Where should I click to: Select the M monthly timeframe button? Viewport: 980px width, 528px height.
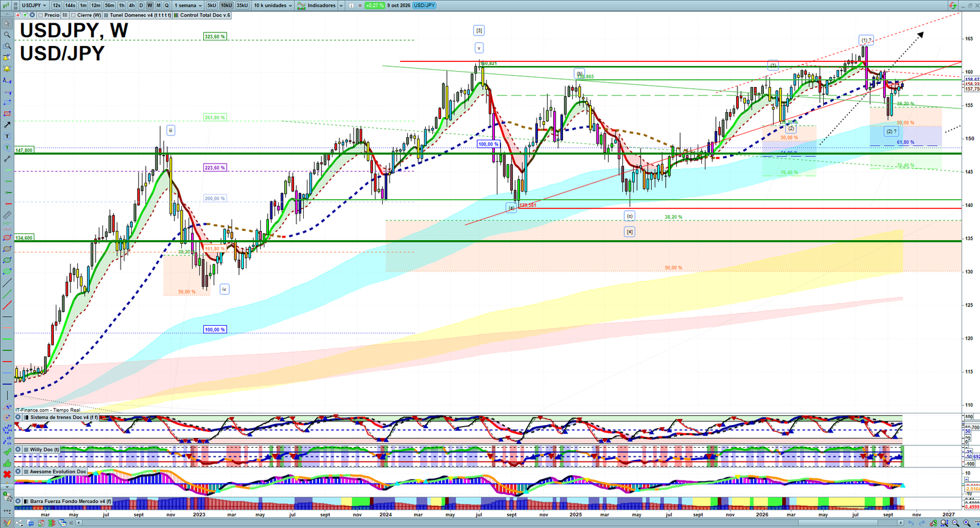[x=158, y=6]
